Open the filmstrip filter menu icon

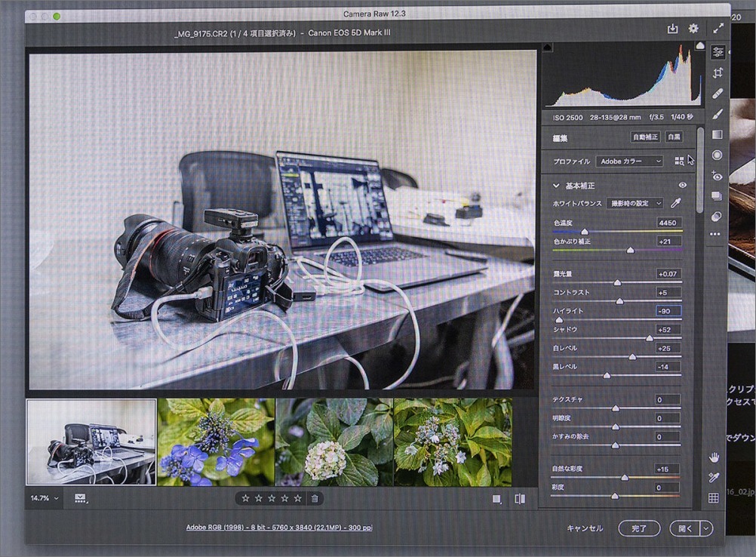click(81, 498)
